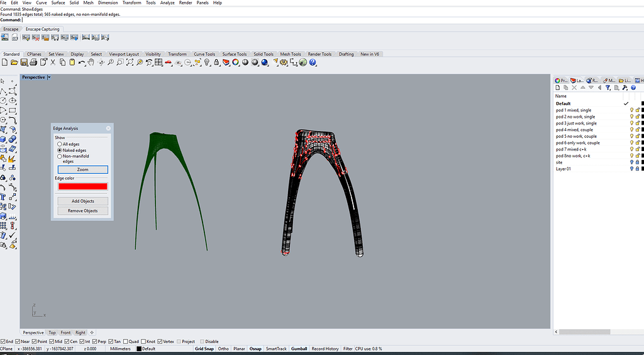Open the layer panel help icon

point(633,88)
